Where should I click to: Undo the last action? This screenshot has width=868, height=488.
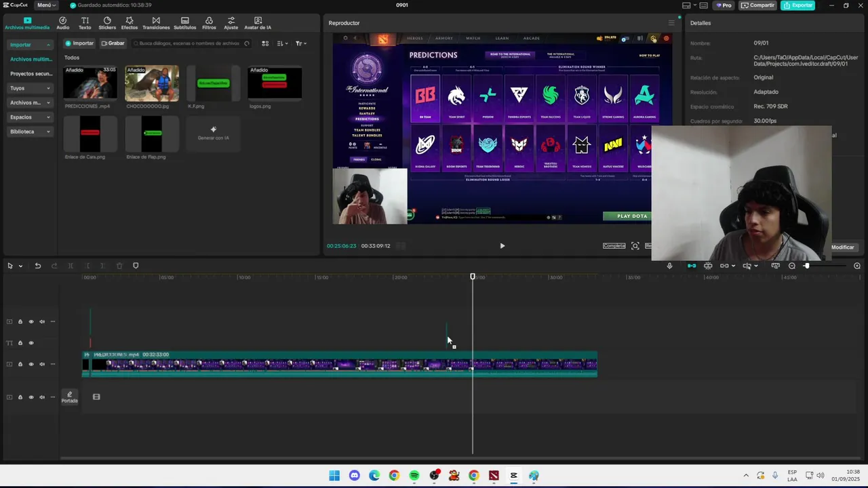point(38,266)
